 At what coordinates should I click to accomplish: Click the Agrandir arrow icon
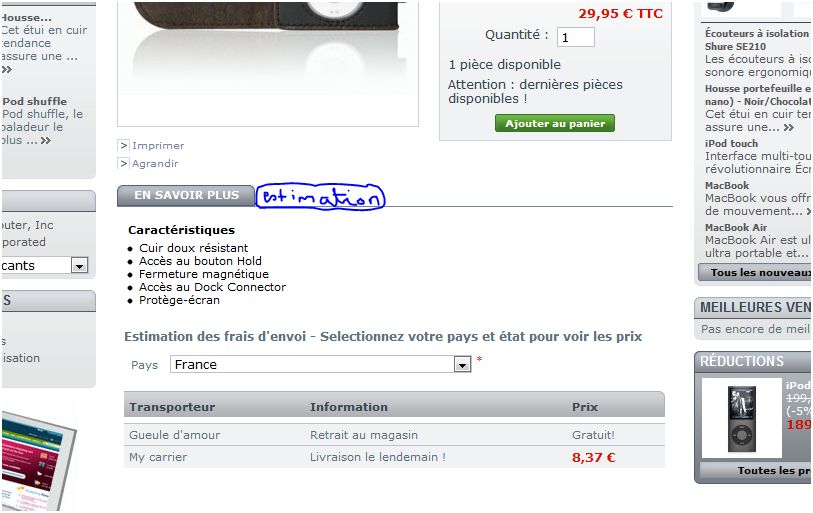tap(123, 164)
